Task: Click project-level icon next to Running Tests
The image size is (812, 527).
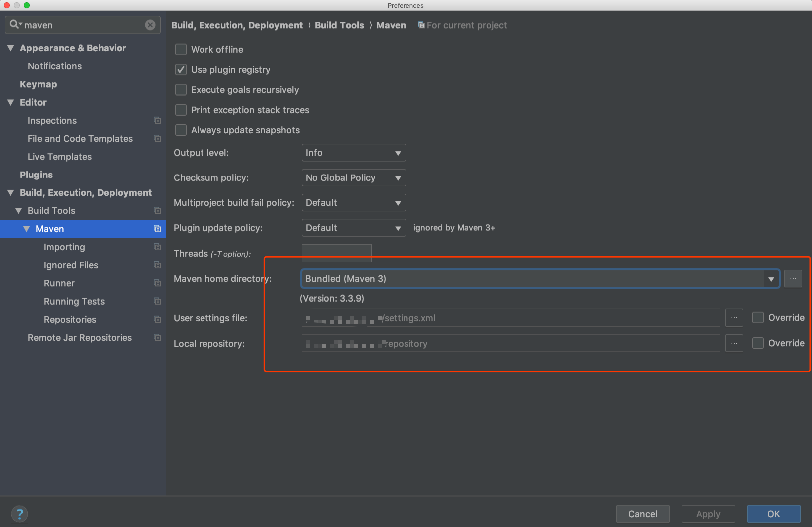Action: (x=157, y=301)
